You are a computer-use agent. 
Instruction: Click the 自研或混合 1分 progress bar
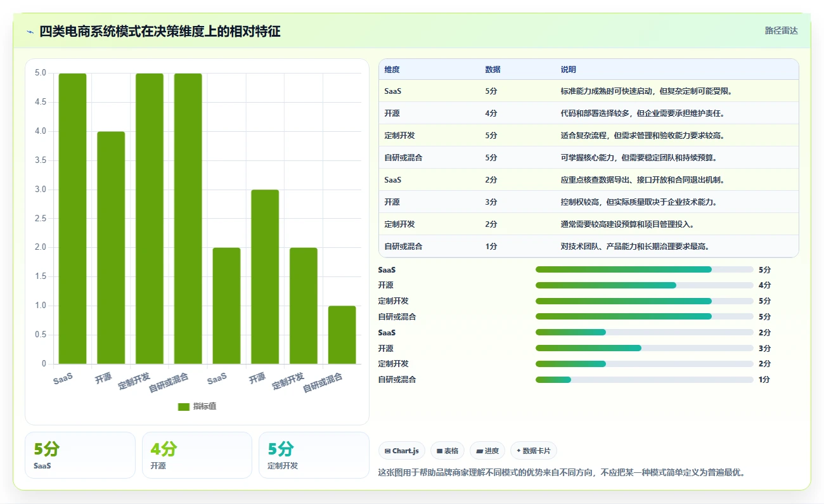point(645,380)
